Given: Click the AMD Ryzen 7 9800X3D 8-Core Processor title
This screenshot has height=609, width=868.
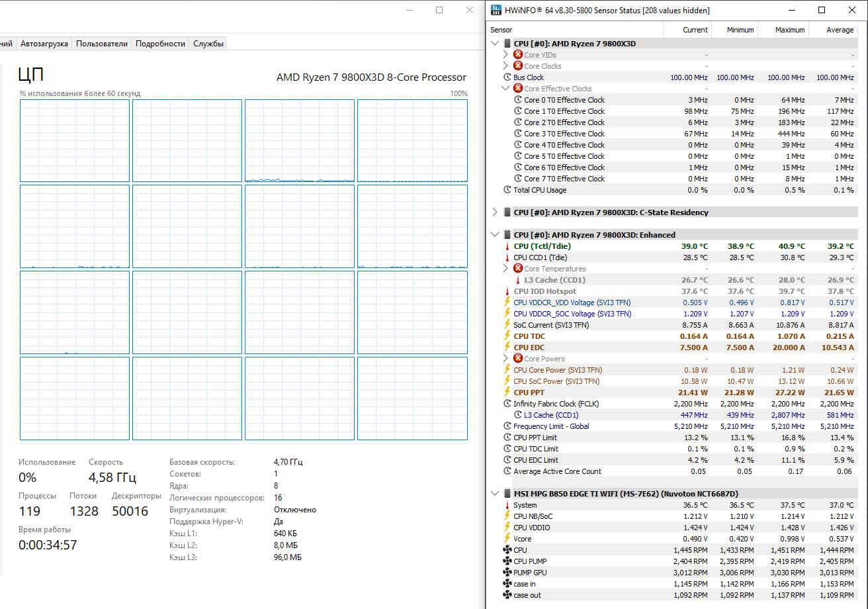Looking at the screenshot, I should pos(371,77).
